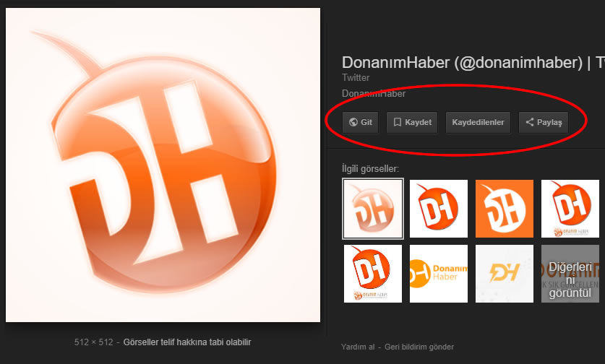The height and width of the screenshot is (364, 605).
Task: Click the 512 × 512 size text
Action: 94,342
